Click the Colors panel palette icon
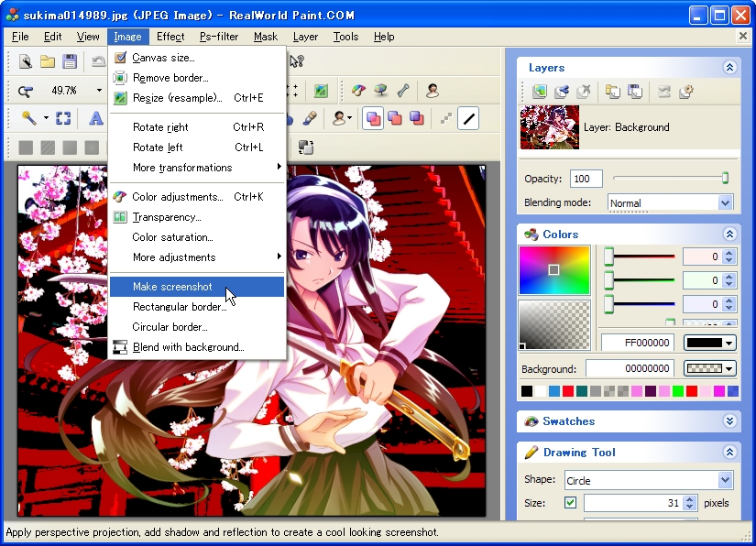Image resolution: width=756 pixels, height=546 pixels. coord(531,235)
